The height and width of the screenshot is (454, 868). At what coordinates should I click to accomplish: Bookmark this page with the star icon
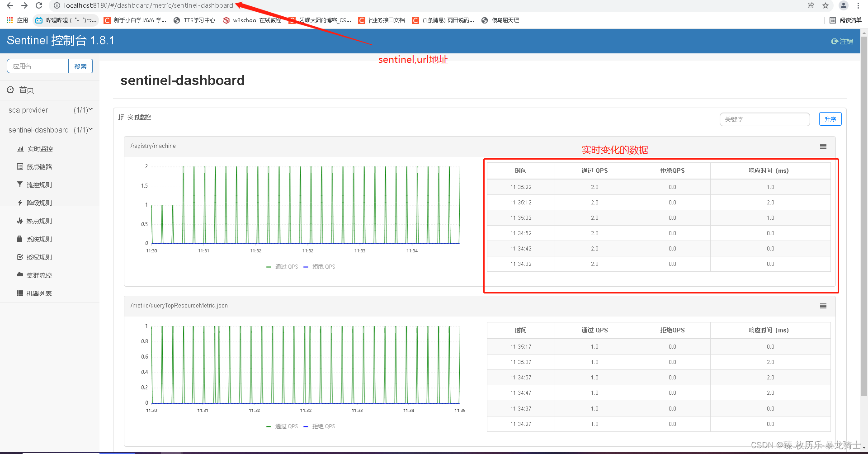(826, 5)
